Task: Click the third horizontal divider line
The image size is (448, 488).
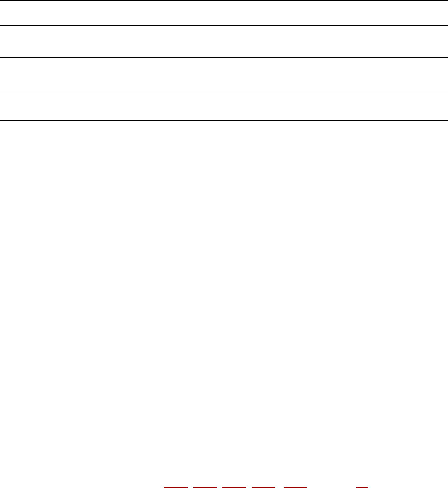Action: coord(224,58)
